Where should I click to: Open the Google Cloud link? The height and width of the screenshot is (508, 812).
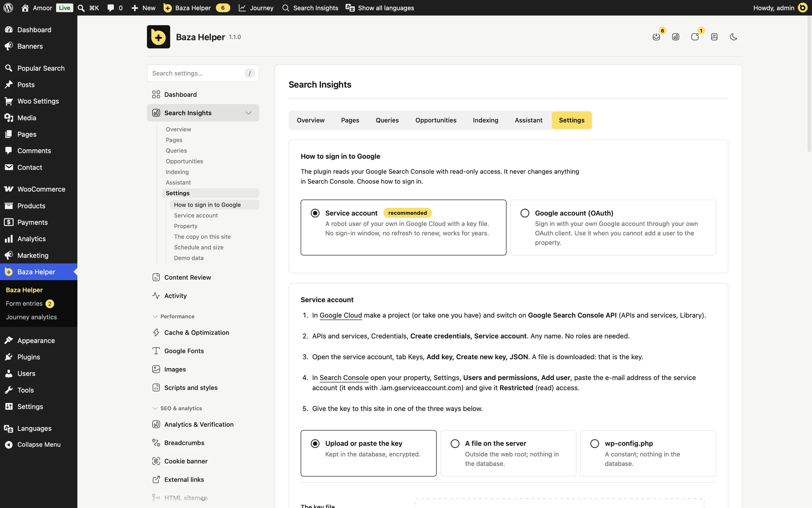point(340,315)
